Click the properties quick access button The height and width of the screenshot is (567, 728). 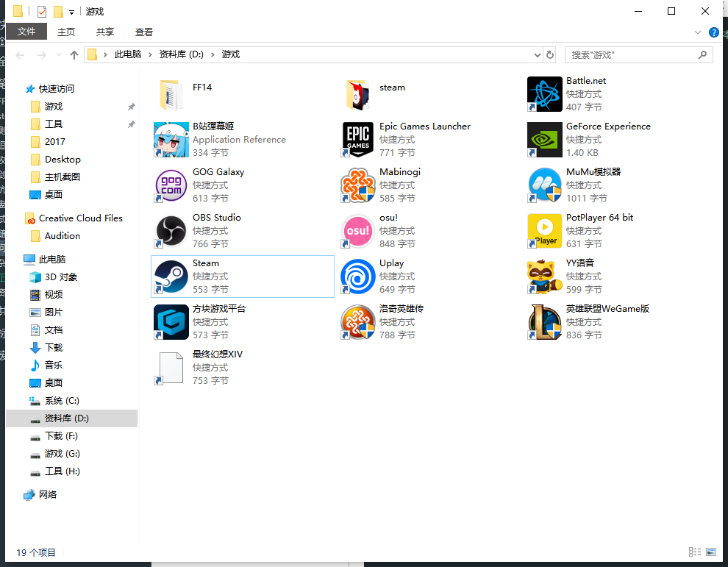pyautogui.click(x=42, y=12)
